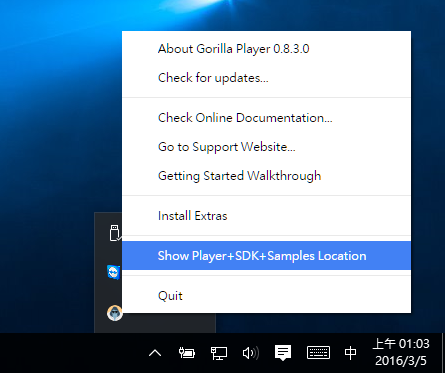Open battery power status icon
The width and height of the screenshot is (445, 373).
(x=187, y=353)
